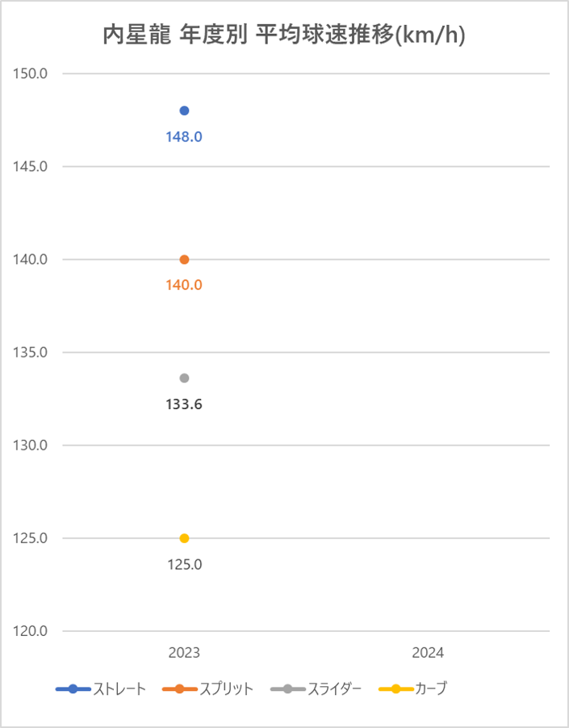This screenshot has width=569, height=728.
Task: Select the 2024 axis label
Action: pos(428,652)
